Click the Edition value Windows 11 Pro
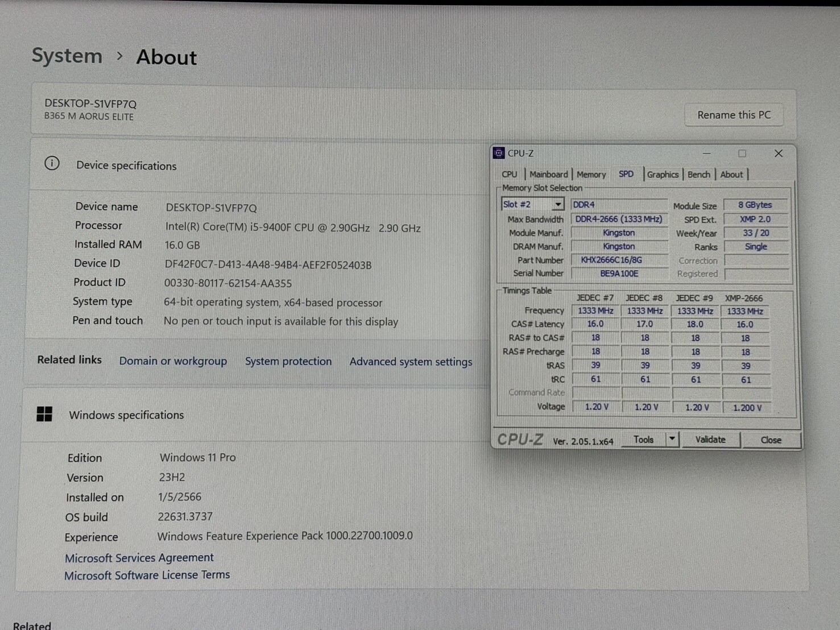 click(197, 457)
